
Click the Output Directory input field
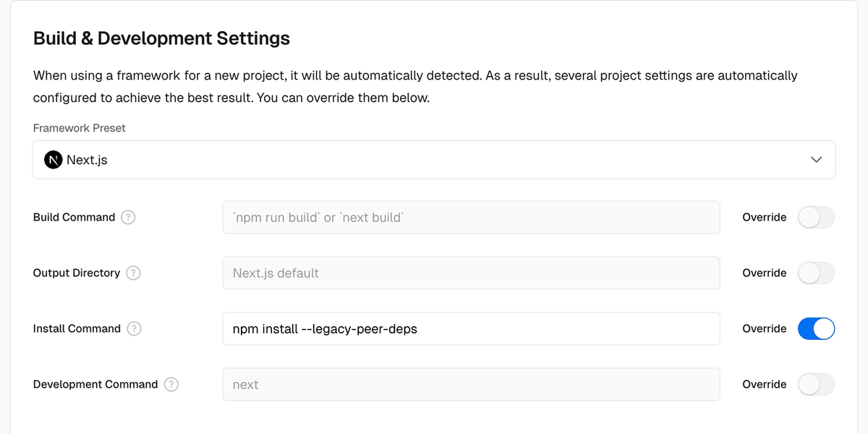coord(470,273)
